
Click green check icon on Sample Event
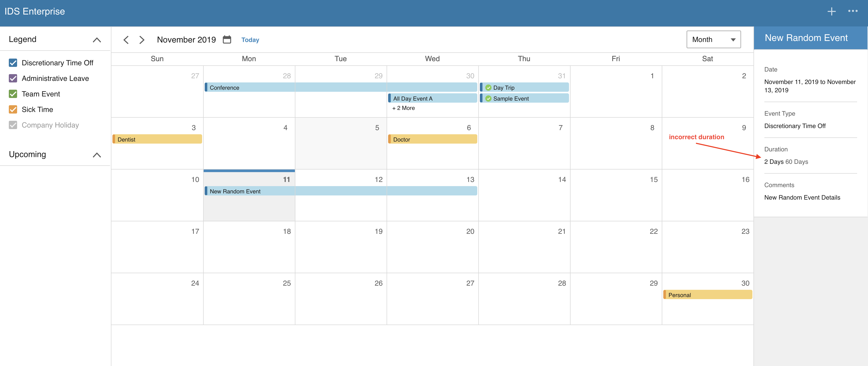pyautogui.click(x=488, y=98)
